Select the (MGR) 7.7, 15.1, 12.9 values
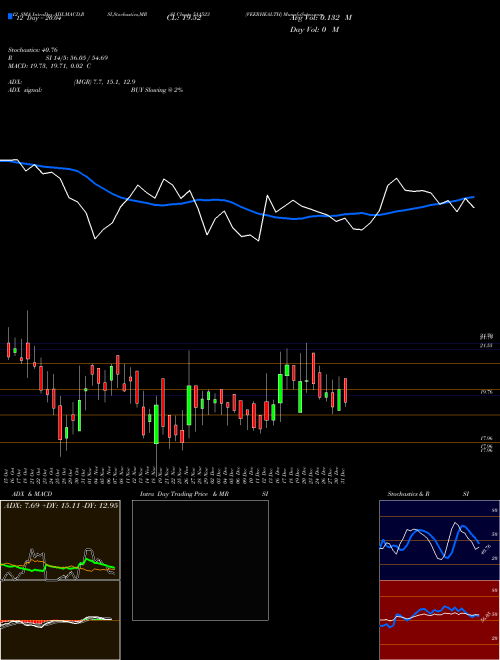This screenshot has width=500, height=660. (x=104, y=82)
